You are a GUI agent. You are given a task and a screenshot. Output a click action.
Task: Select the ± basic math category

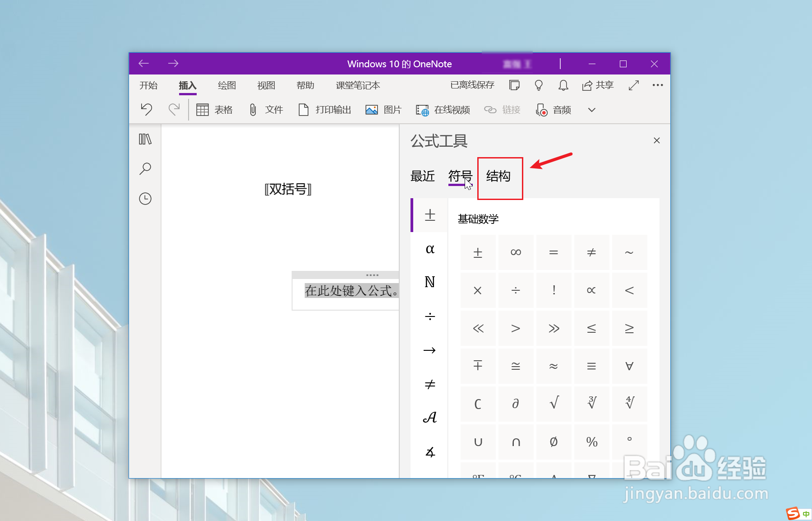[x=430, y=215]
